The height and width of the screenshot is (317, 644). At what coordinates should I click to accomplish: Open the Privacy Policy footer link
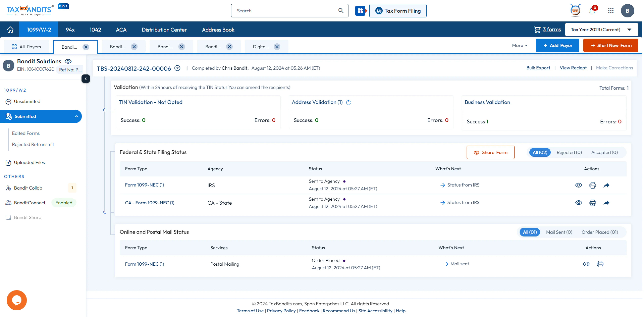[x=281, y=311]
